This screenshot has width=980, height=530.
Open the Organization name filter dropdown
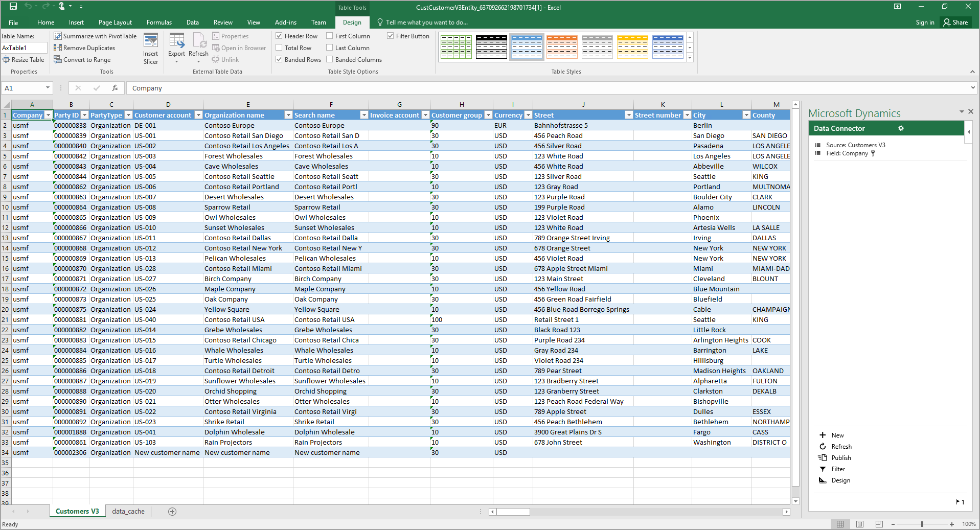pos(288,115)
